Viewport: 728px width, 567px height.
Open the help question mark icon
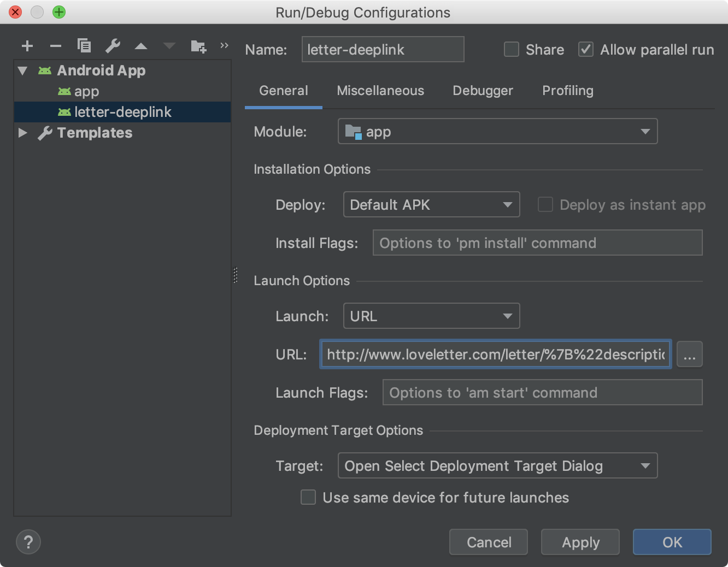[28, 542]
